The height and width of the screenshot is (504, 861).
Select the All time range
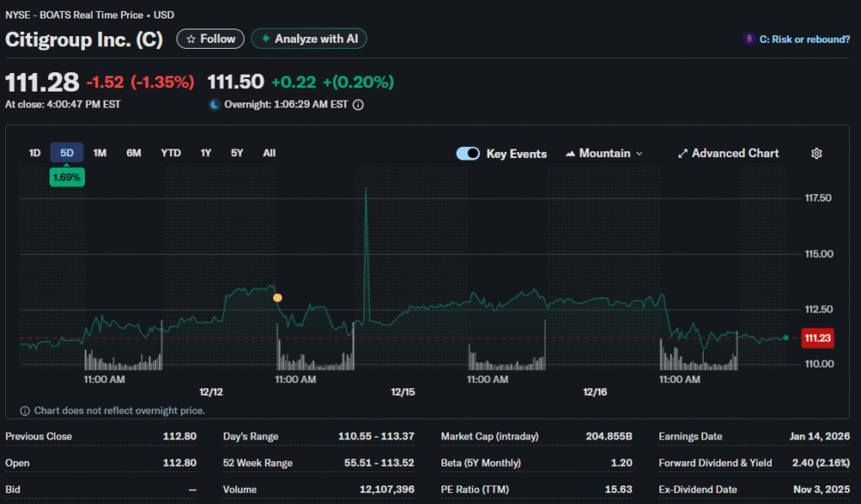269,153
